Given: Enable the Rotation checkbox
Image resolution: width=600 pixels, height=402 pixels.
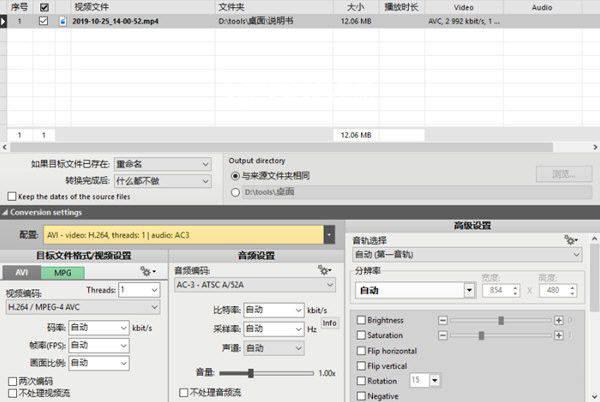Looking at the screenshot, I should click(361, 381).
